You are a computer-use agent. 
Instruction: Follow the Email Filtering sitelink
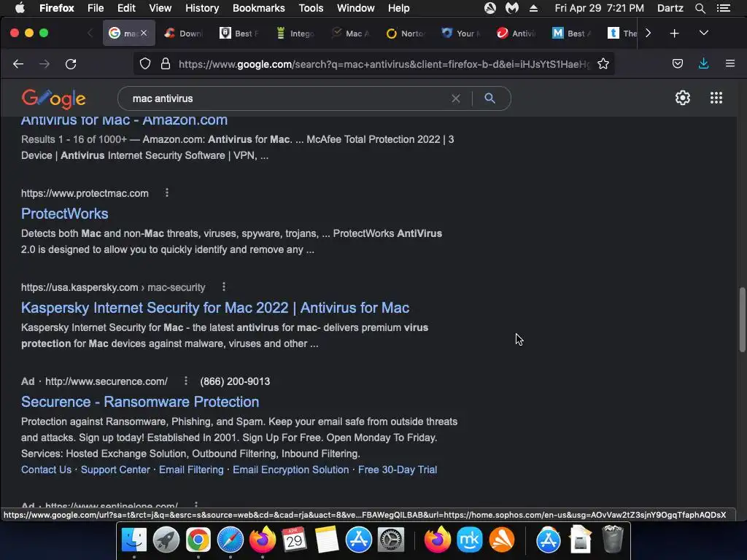tap(191, 470)
